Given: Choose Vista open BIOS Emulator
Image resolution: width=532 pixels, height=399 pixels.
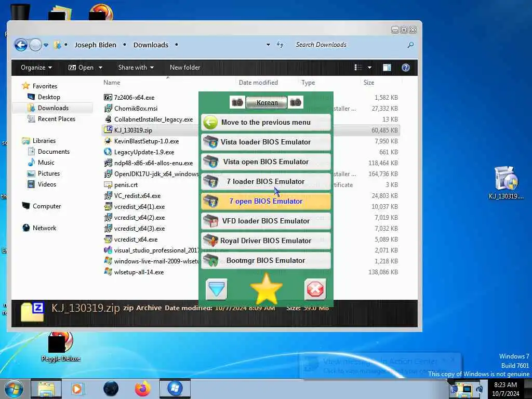Looking at the screenshot, I should click(265, 162).
